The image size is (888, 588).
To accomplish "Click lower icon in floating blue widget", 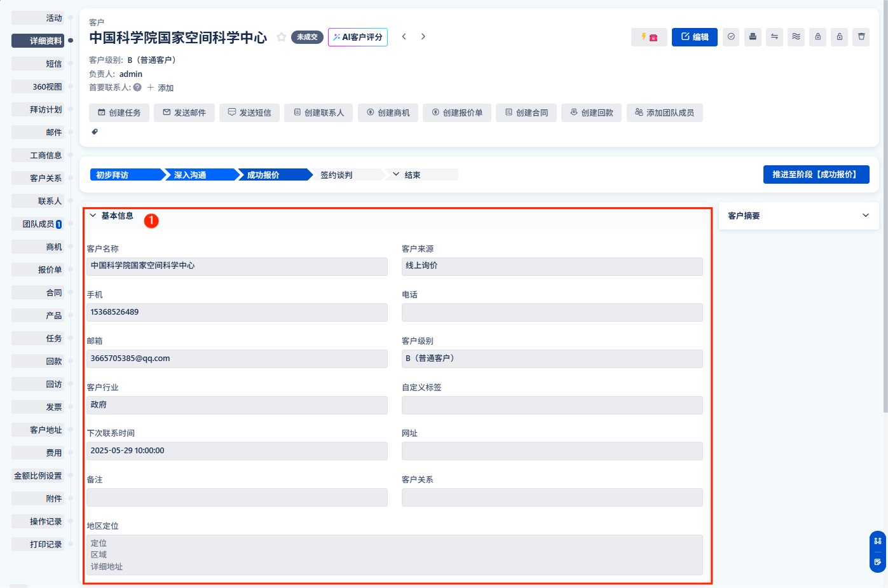I will point(878,562).
